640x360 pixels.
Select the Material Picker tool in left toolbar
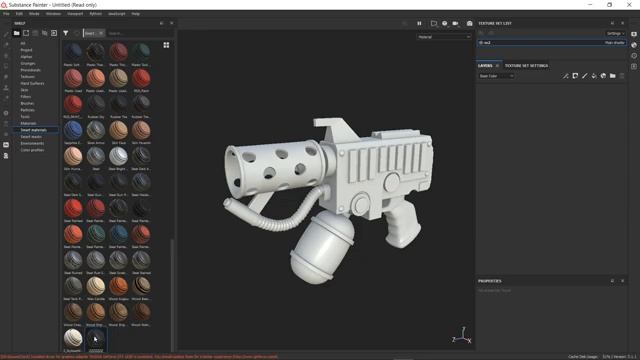pyautogui.click(x=6, y=98)
